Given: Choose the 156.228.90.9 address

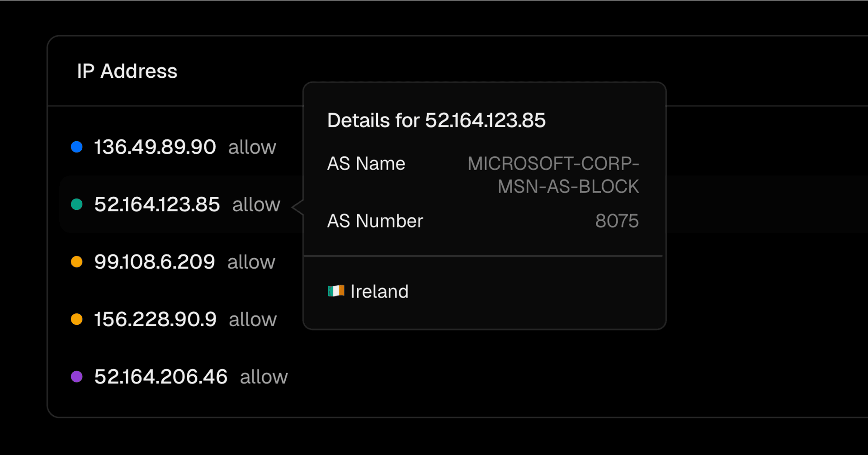Looking at the screenshot, I should tap(155, 320).
